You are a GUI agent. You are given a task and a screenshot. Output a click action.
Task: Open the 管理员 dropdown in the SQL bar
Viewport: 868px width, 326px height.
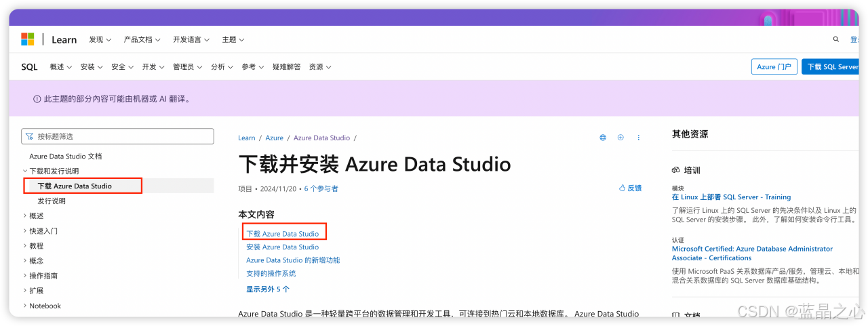pyautogui.click(x=187, y=67)
